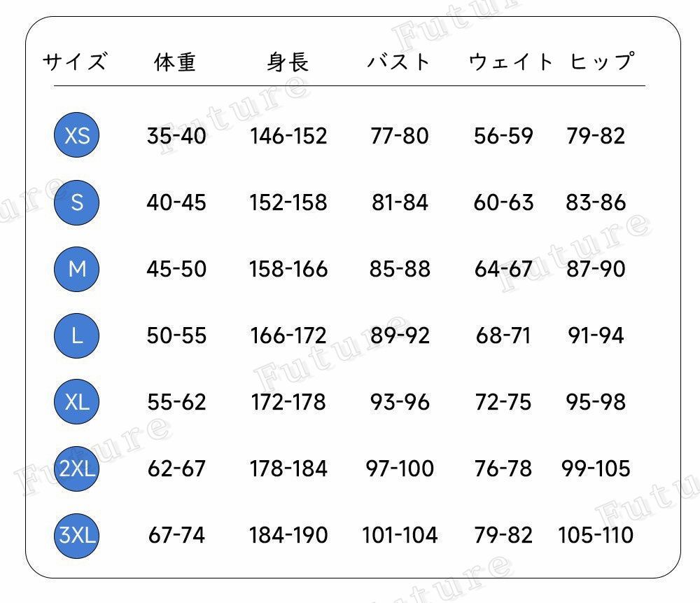This screenshot has height=603, width=700.
Task: Click the blue L size badge
Action: (x=76, y=335)
